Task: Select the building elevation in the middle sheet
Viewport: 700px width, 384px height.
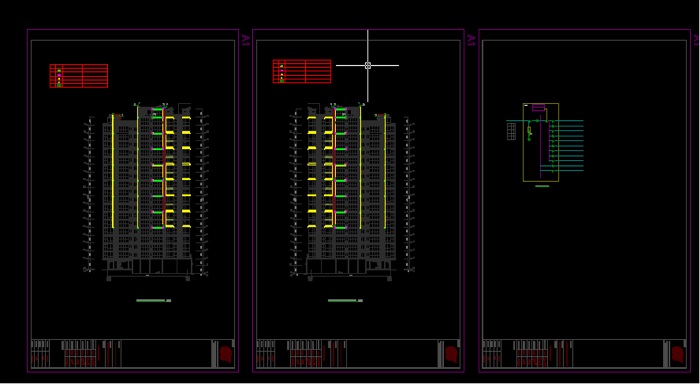Action: coord(351,192)
